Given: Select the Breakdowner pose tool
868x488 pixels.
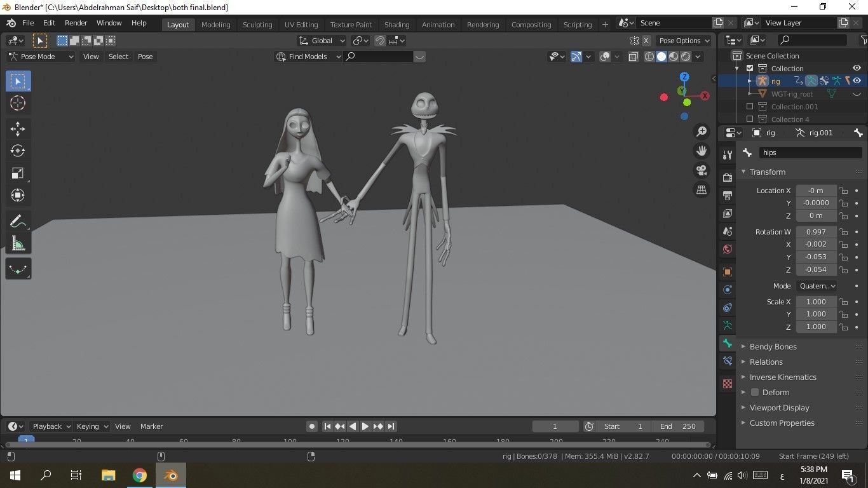Looking at the screenshot, I should click(18, 269).
